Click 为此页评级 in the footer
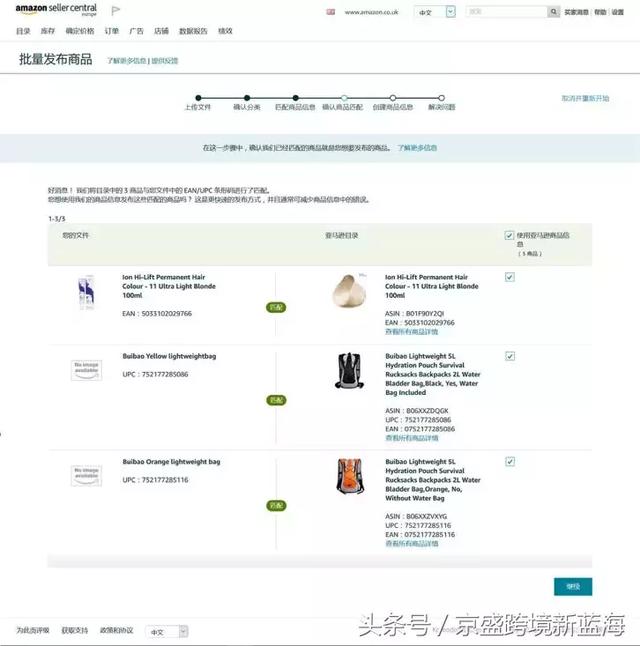 33,630
